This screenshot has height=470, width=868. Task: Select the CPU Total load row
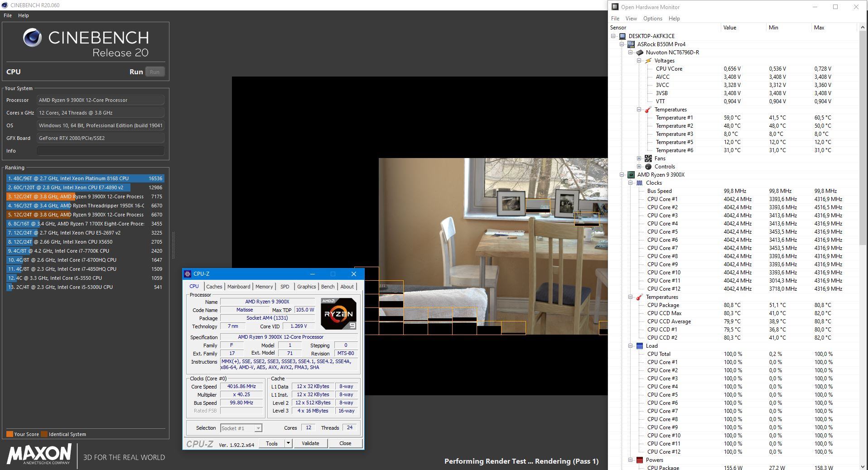coord(734,354)
